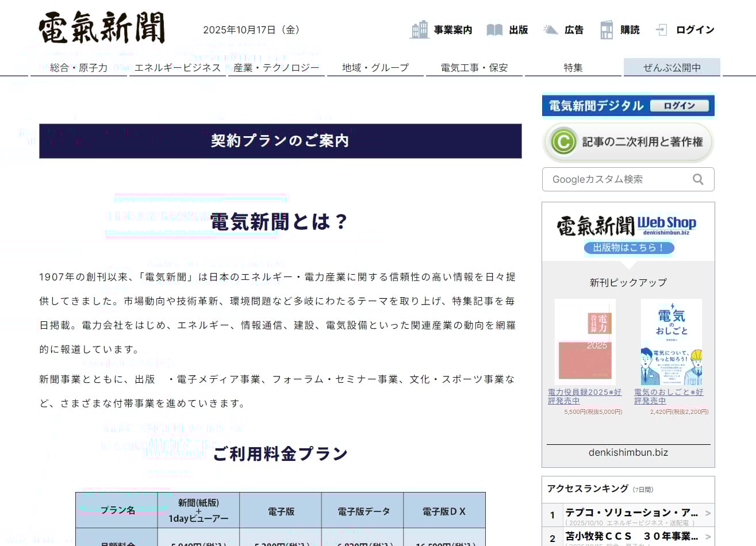Click the green copyright symbol icon

563,142
